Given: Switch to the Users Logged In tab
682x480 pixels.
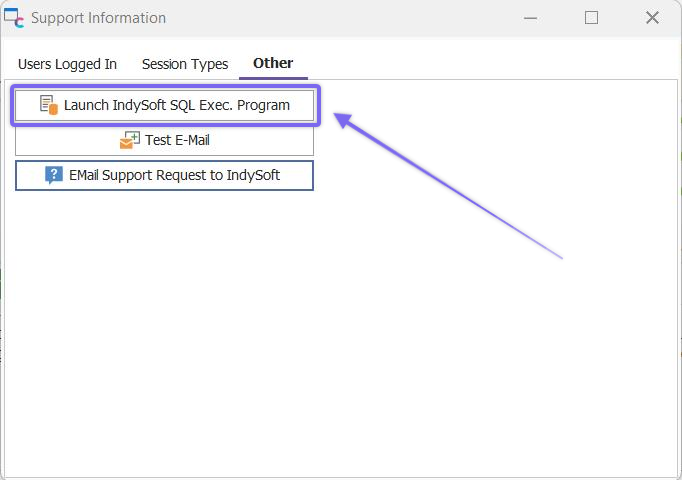Looking at the screenshot, I should pyautogui.click(x=67, y=64).
